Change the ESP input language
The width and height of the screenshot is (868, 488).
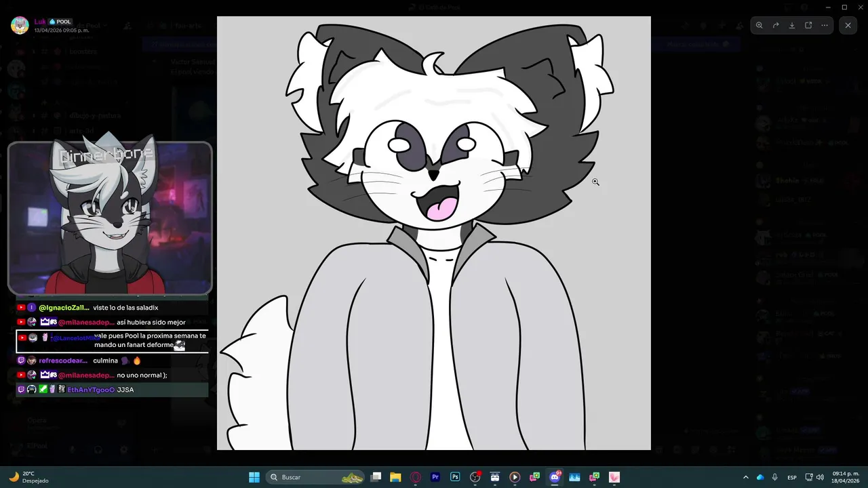[x=792, y=477]
